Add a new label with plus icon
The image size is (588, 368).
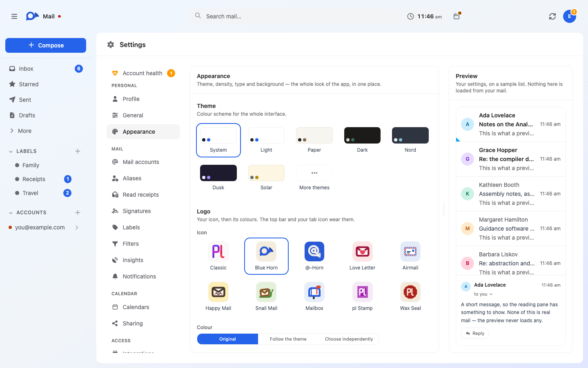[x=78, y=151]
